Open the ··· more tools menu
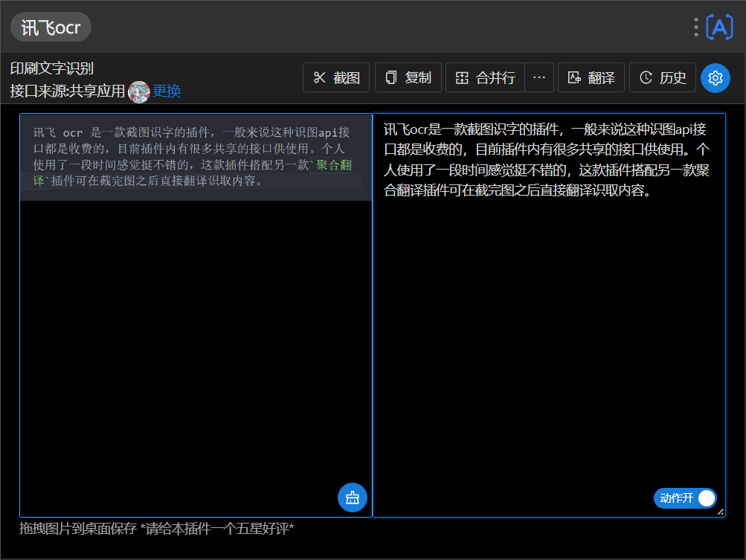The height and width of the screenshot is (560, 746). point(538,77)
